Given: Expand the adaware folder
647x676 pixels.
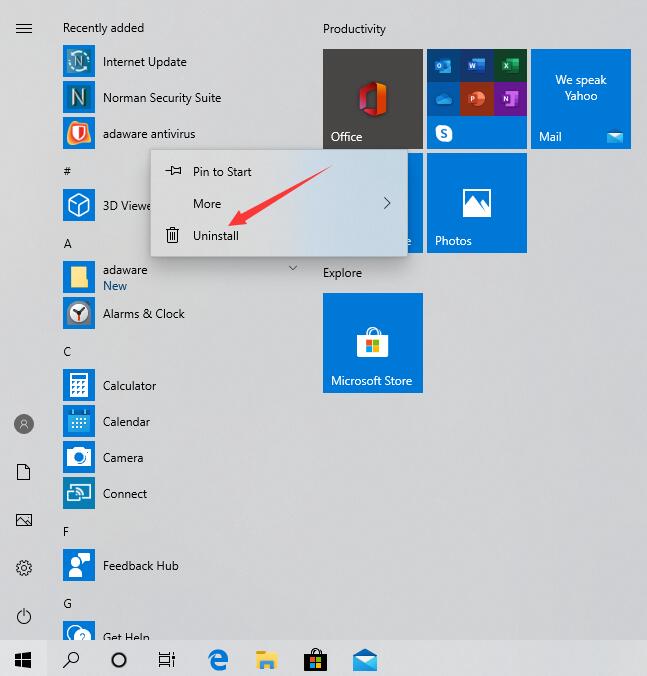Looking at the screenshot, I should click(x=293, y=268).
